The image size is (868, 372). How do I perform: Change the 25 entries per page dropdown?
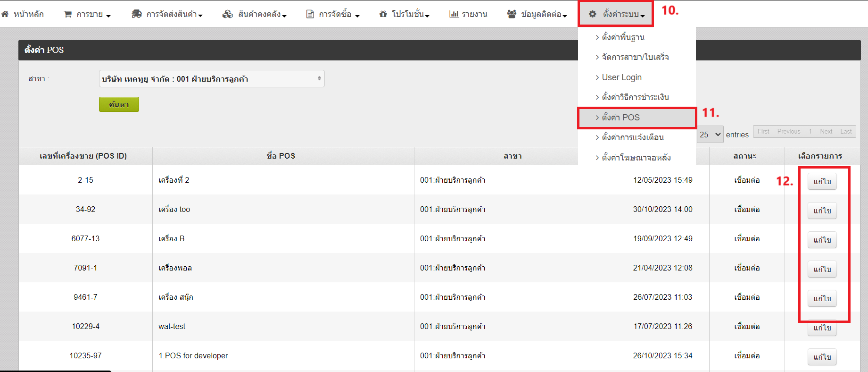[x=710, y=135]
